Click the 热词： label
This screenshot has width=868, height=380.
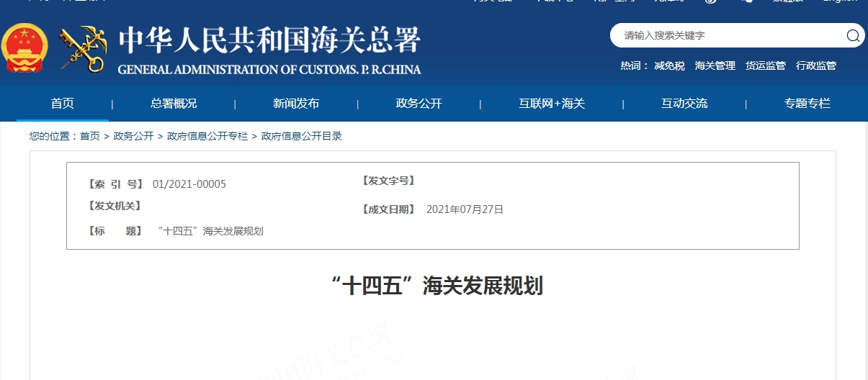point(635,65)
